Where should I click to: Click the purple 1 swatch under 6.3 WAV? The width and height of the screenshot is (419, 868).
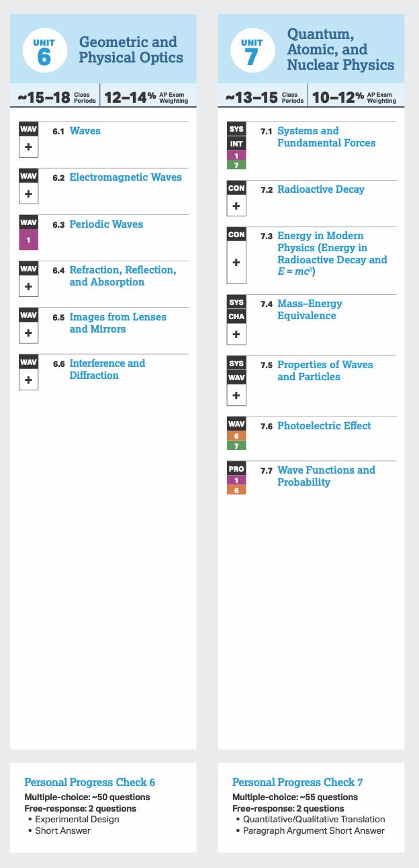point(28,240)
